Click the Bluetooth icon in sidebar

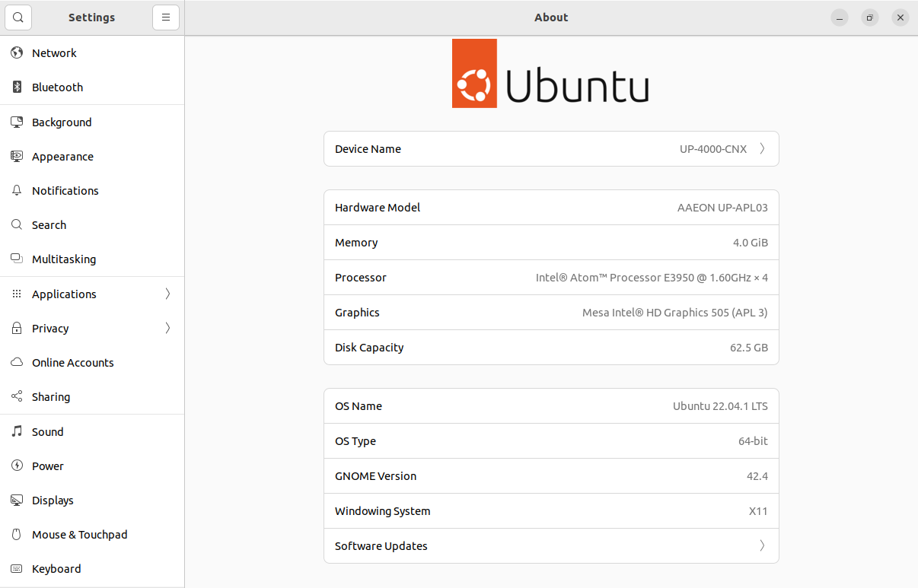tap(17, 87)
